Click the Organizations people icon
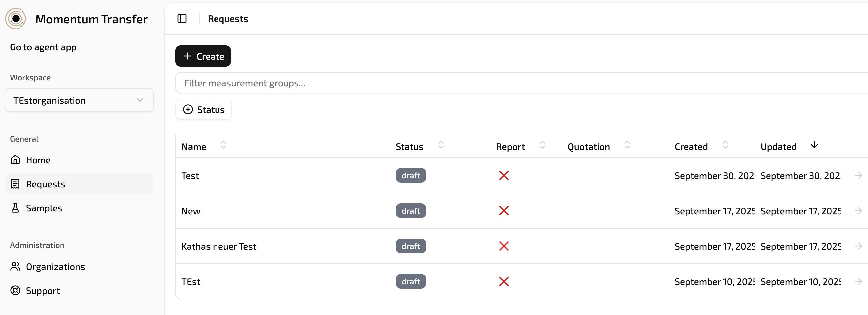This screenshot has height=315, width=868. point(15,267)
